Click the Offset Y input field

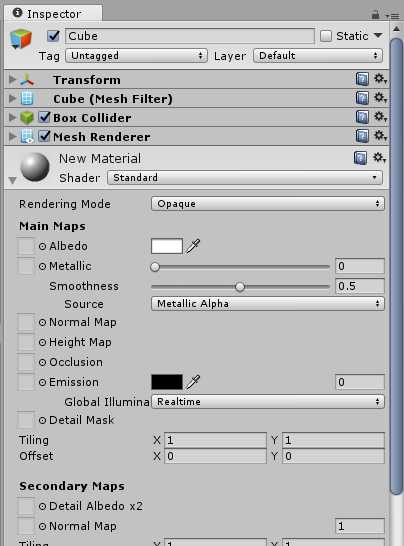point(333,456)
